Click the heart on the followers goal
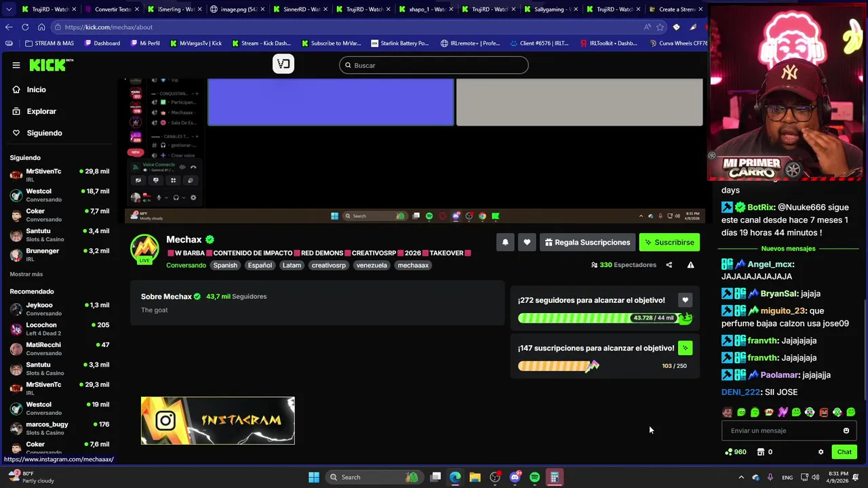 pyautogui.click(x=685, y=300)
